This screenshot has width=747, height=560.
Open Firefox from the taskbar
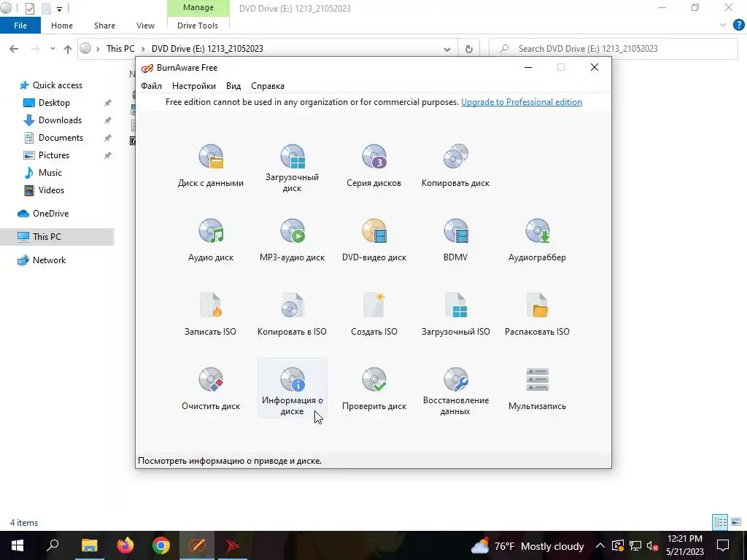click(x=125, y=545)
